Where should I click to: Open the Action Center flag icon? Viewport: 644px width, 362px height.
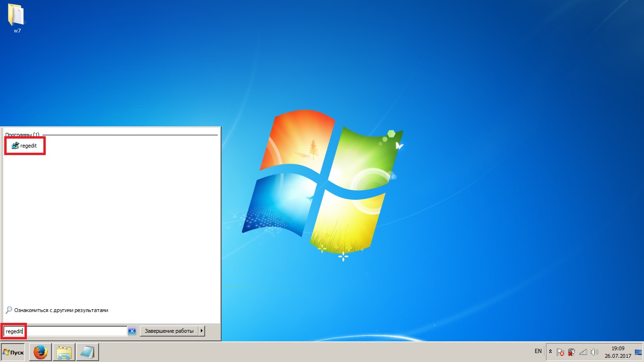click(x=561, y=352)
